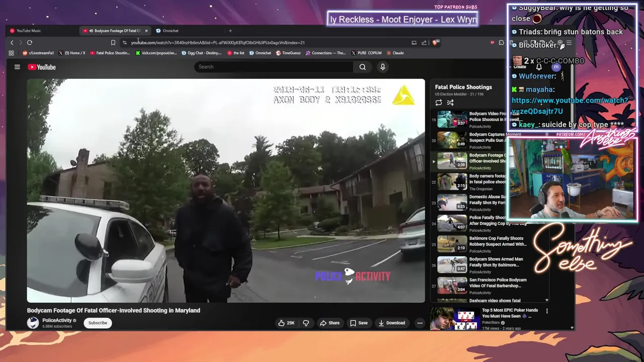Open TimeGuessr bookmark
Screen dimensions: 644x362
(288, 53)
